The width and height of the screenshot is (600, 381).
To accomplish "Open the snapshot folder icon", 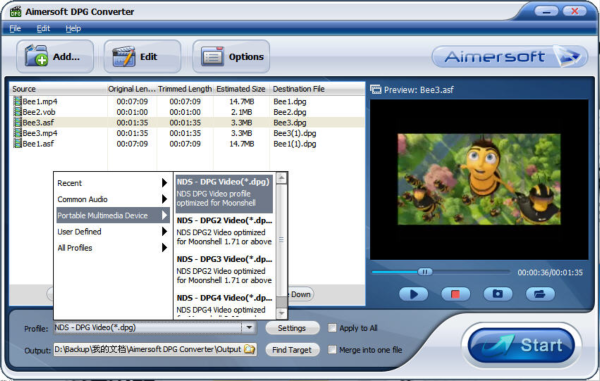I will point(540,294).
